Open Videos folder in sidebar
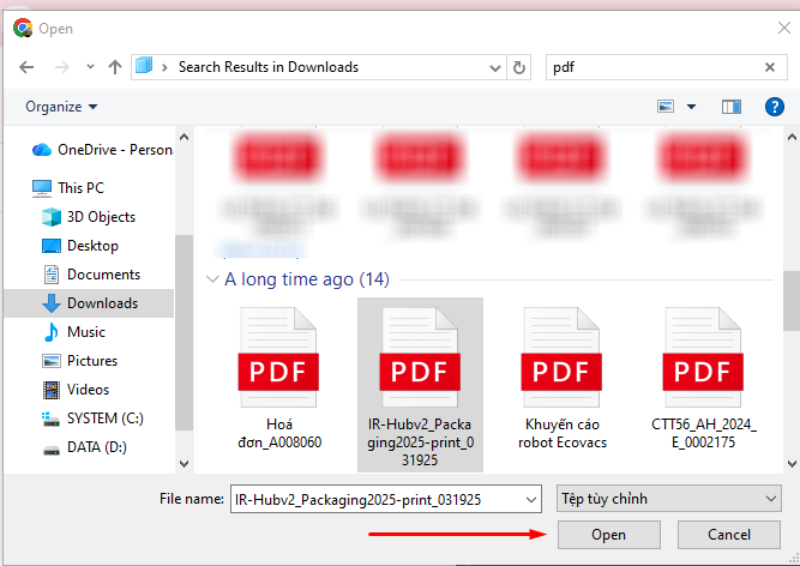The image size is (800, 566). (76, 389)
